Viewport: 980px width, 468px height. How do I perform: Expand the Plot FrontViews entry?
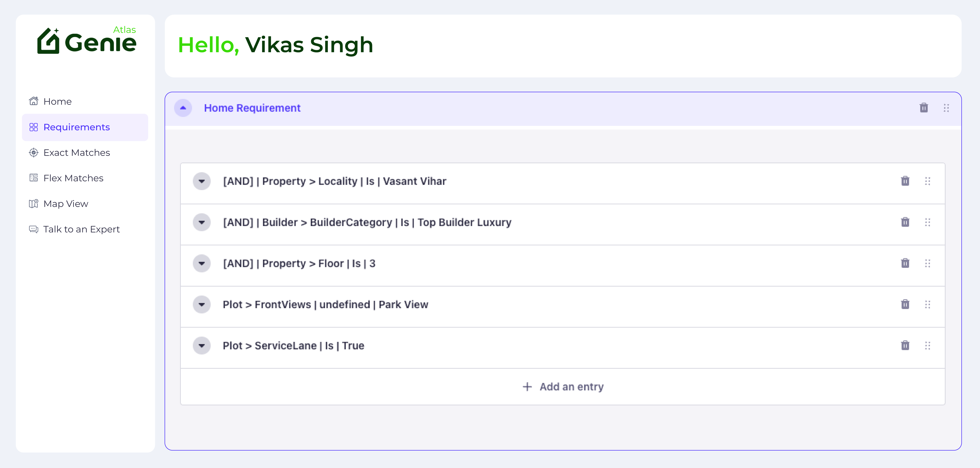[202, 305]
